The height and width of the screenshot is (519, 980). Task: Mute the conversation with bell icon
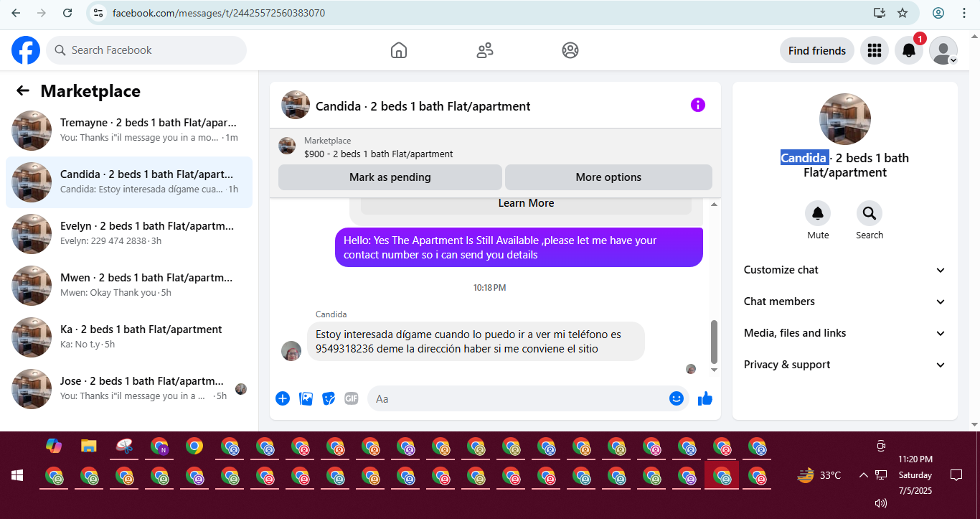coord(818,213)
